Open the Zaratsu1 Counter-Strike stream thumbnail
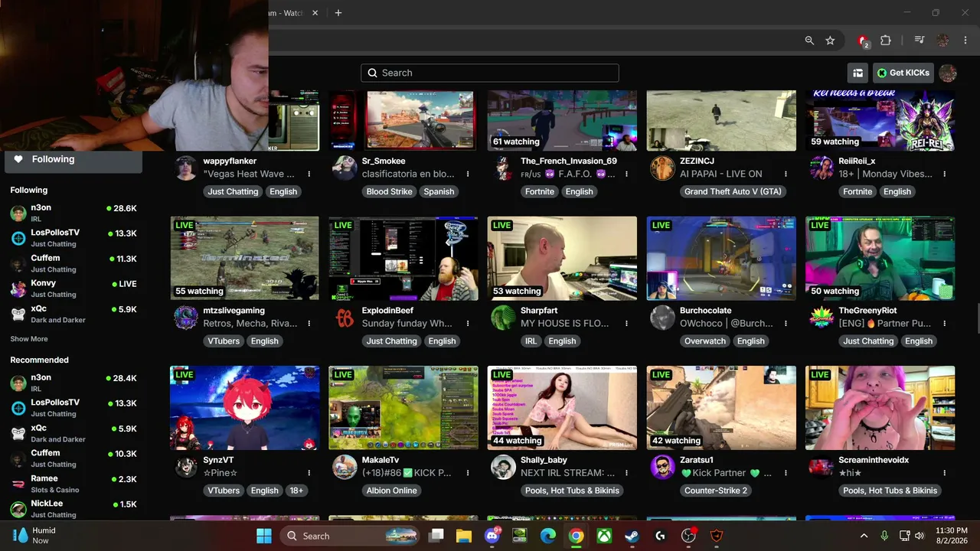The image size is (980, 551). pos(721,407)
